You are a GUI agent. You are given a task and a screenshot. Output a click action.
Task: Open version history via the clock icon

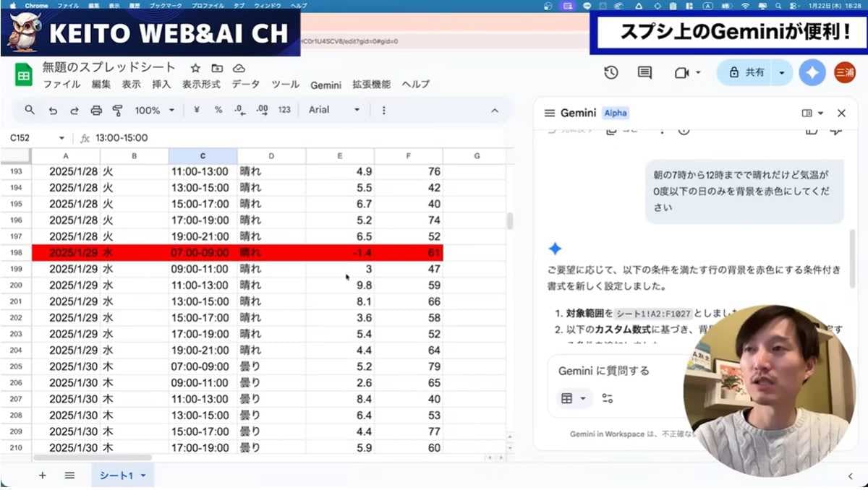click(611, 72)
